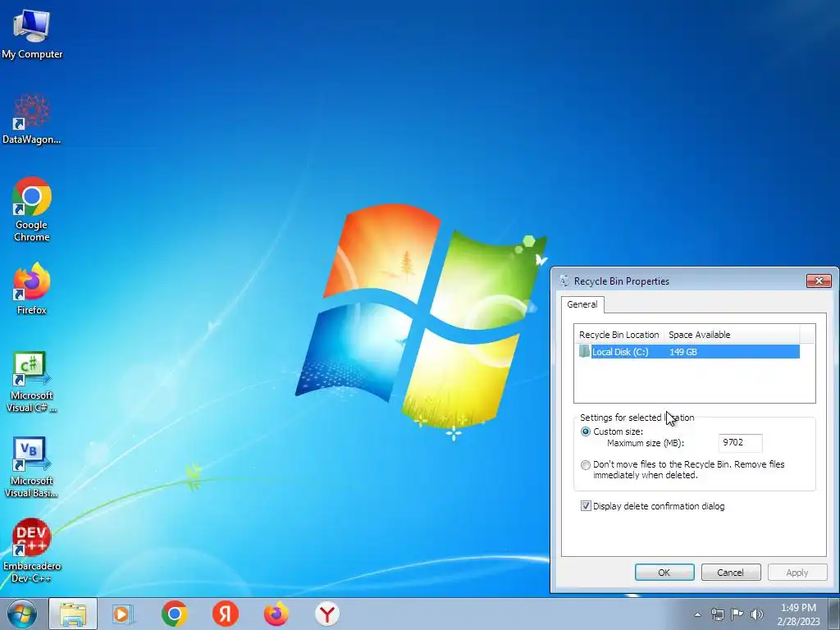
Task: Open the volume speaker tray icon
Action: tap(757, 614)
